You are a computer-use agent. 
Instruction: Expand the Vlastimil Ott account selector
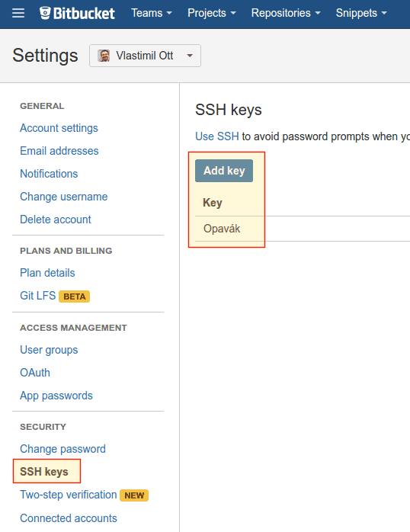145,56
